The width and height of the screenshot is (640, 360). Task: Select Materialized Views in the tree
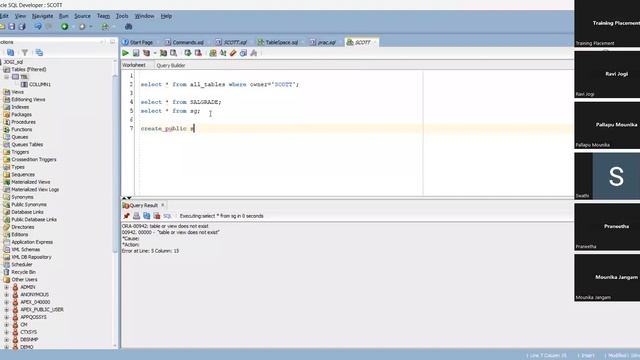coord(31,182)
